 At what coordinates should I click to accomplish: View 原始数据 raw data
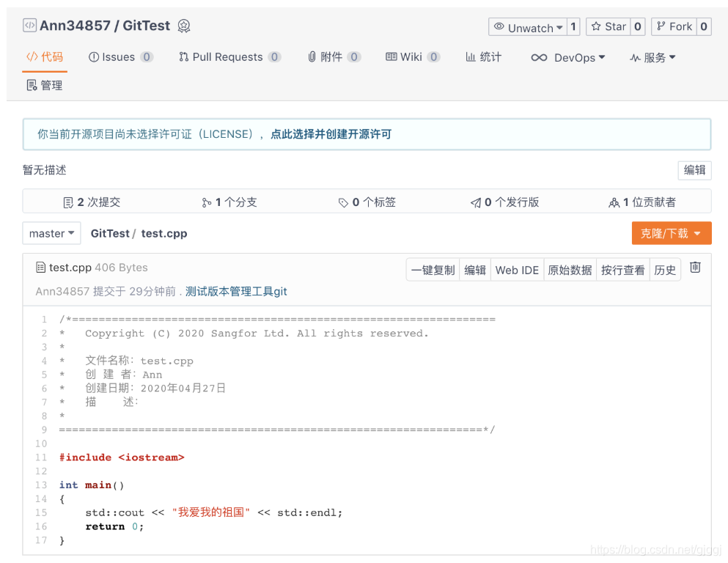pos(570,270)
